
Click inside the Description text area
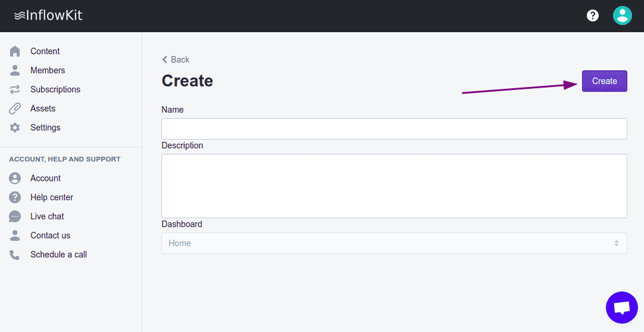tap(394, 186)
